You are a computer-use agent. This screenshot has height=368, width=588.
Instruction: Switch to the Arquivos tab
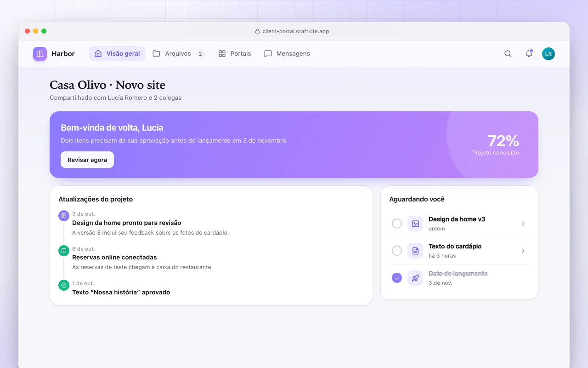click(179, 54)
